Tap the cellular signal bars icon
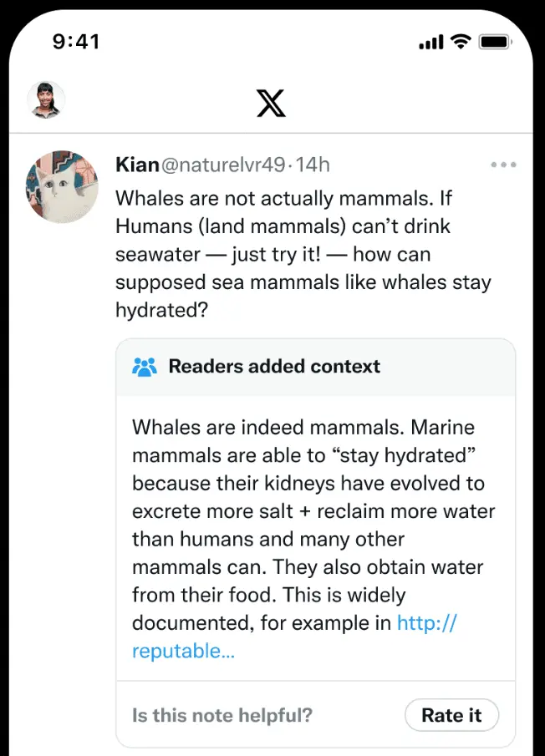Image resolution: width=545 pixels, height=756 pixels. (430, 42)
